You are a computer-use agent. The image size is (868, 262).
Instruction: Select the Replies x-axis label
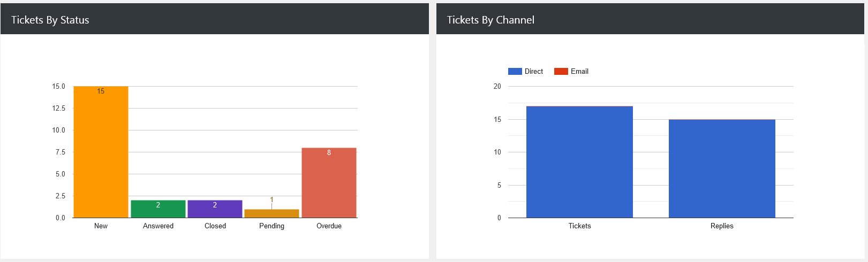pos(722,226)
